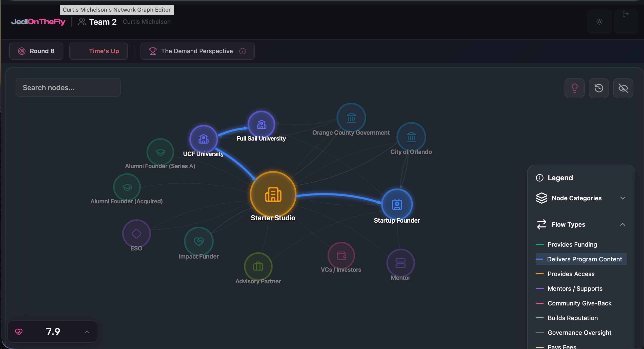Viewport: 644px width, 349px height.
Task: Open The Demand Perspective button
Action: [197, 51]
